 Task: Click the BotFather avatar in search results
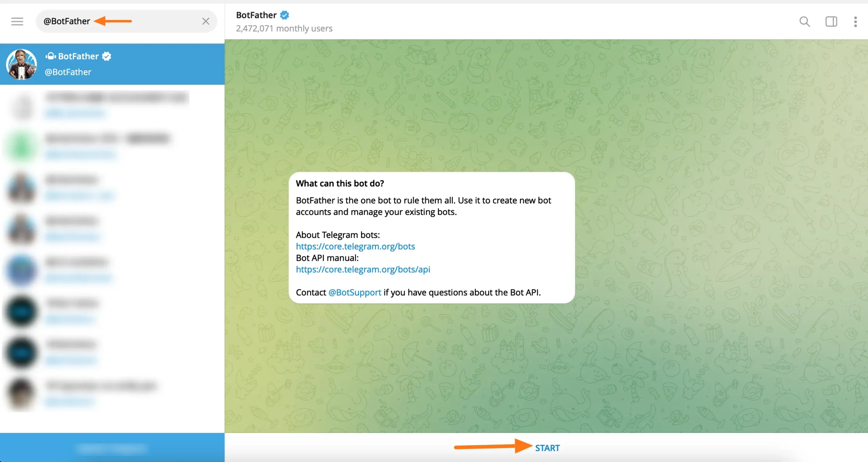[21, 64]
